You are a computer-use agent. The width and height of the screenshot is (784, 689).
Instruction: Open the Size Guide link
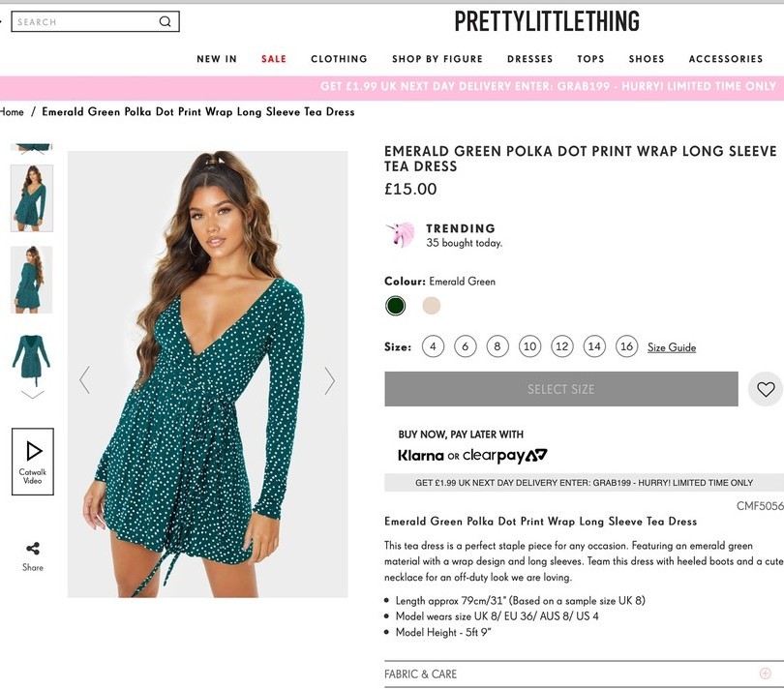(x=672, y=347)
